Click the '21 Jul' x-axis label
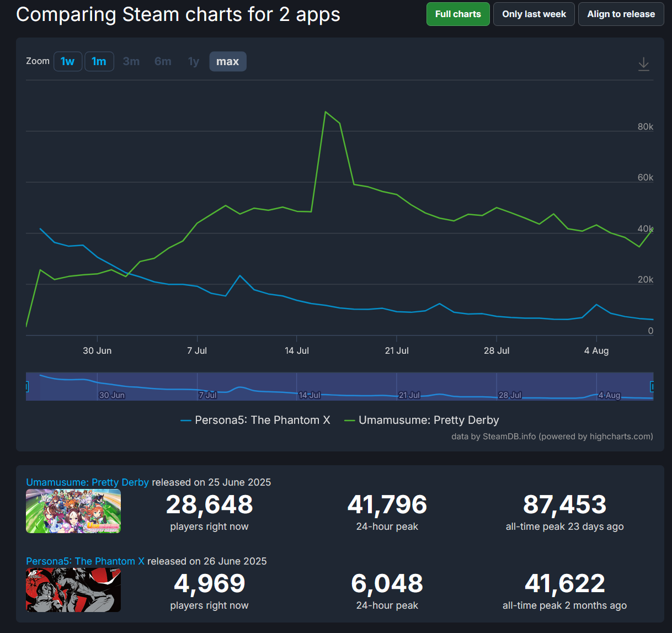This screenshot has width=672, height=633. (x=397, y=350)
